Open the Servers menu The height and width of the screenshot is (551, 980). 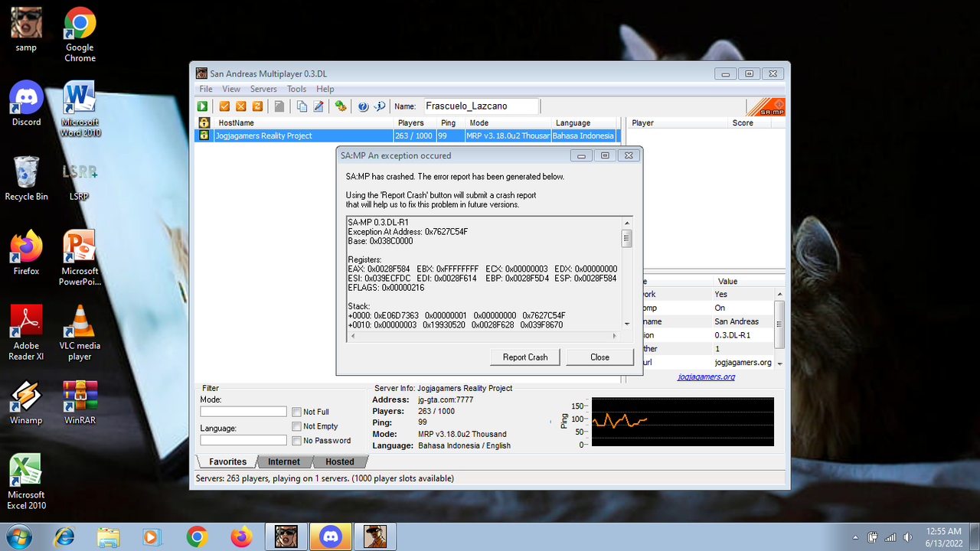point(263,90)
